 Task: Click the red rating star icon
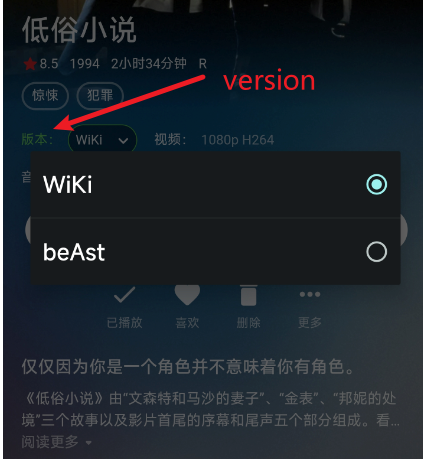(x=30, y=64)
